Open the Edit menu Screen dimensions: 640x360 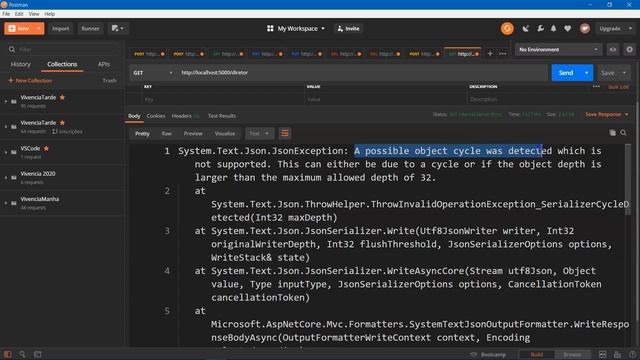pyautogui.click(x=19, y=14)
